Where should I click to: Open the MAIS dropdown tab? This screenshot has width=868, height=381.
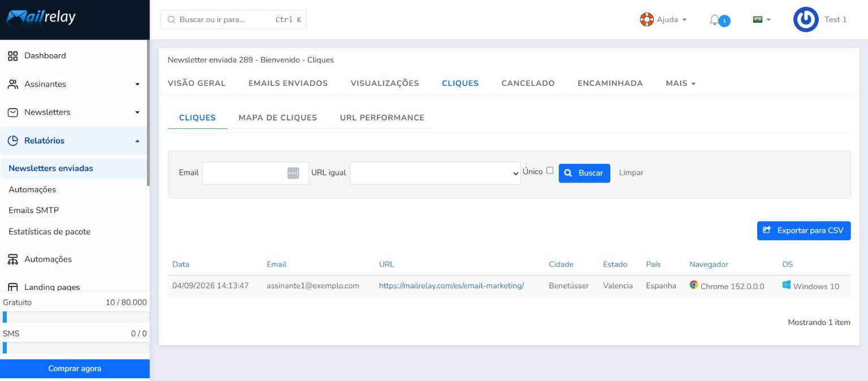[680, 83]
